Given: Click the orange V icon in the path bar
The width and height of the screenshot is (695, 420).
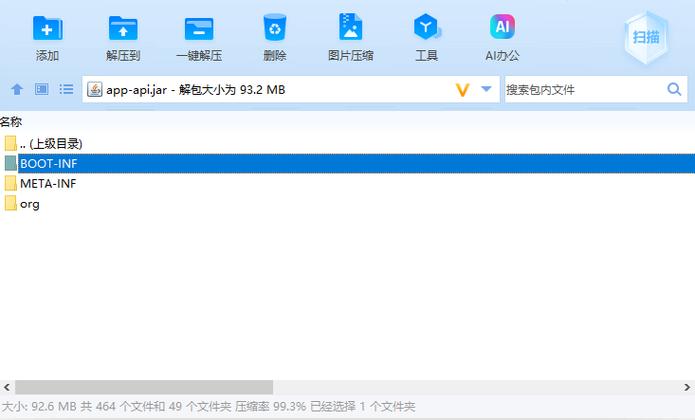Looking at the screenshot, I should tap(462, 90).
